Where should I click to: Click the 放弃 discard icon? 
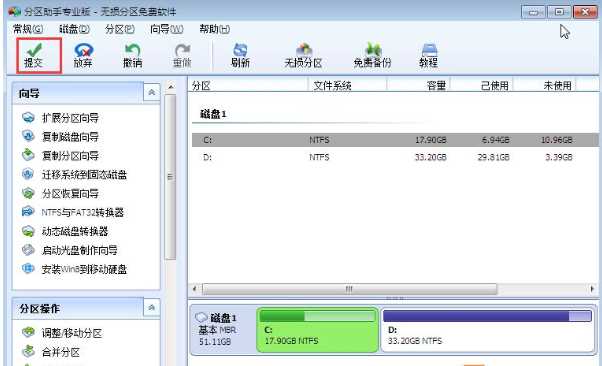pyautogui.click(x=83, y=50)
